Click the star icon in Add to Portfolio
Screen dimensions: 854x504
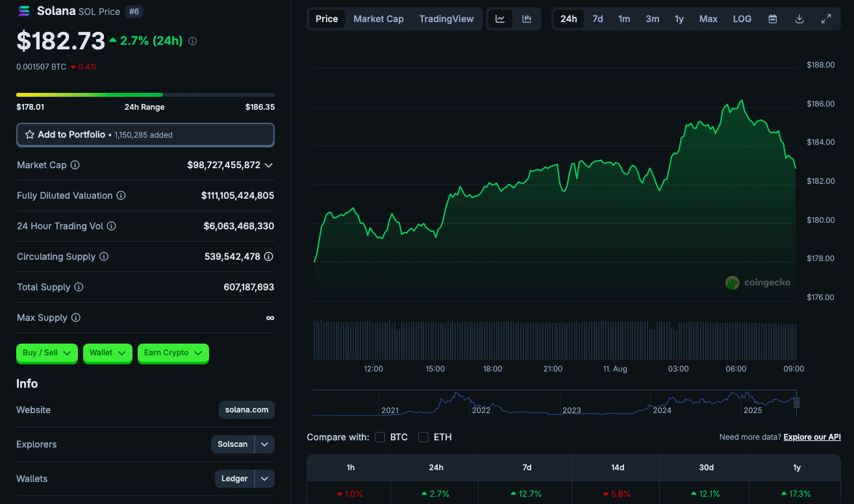click(30, 134)
